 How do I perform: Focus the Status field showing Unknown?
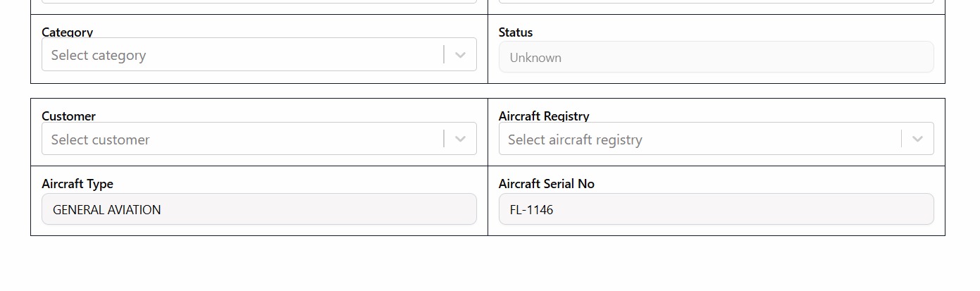716,57
